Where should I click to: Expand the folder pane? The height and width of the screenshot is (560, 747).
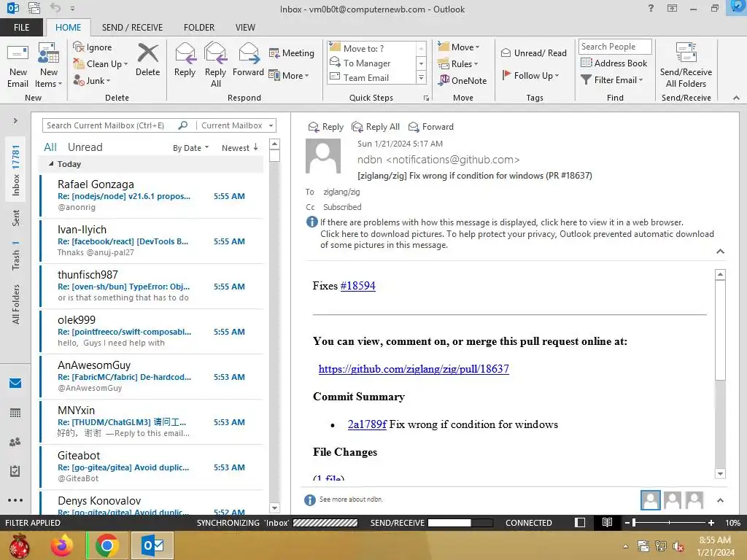tap(15, 120)
